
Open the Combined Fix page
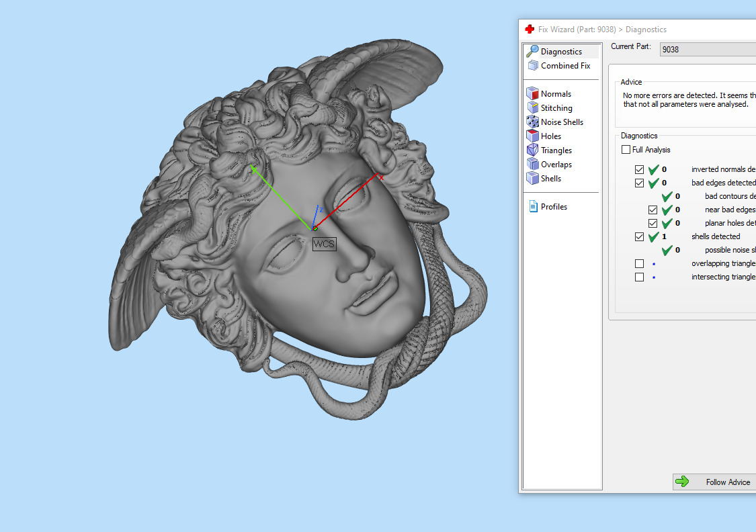coord(559,66)
